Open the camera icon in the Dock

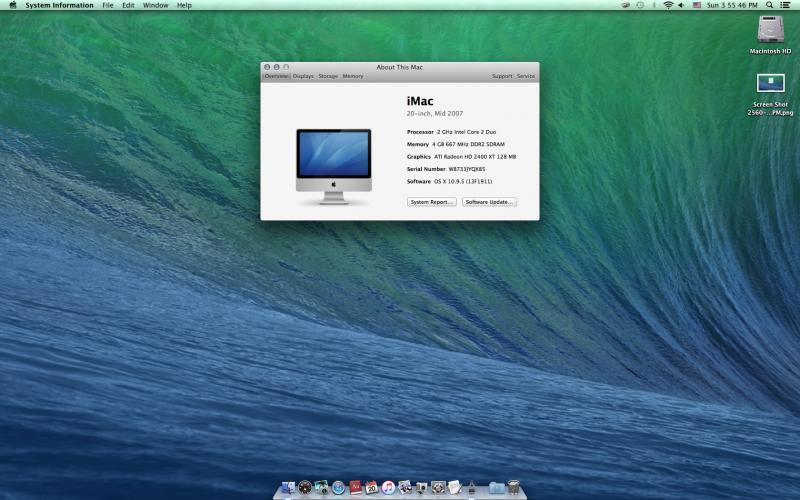(x=421, y=488)
